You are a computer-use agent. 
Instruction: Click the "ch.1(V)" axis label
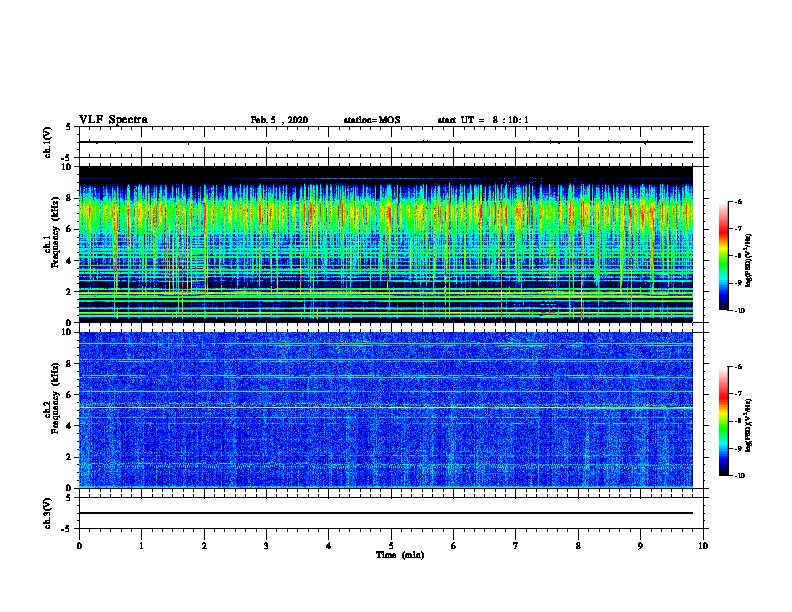(x=47, y=142)
